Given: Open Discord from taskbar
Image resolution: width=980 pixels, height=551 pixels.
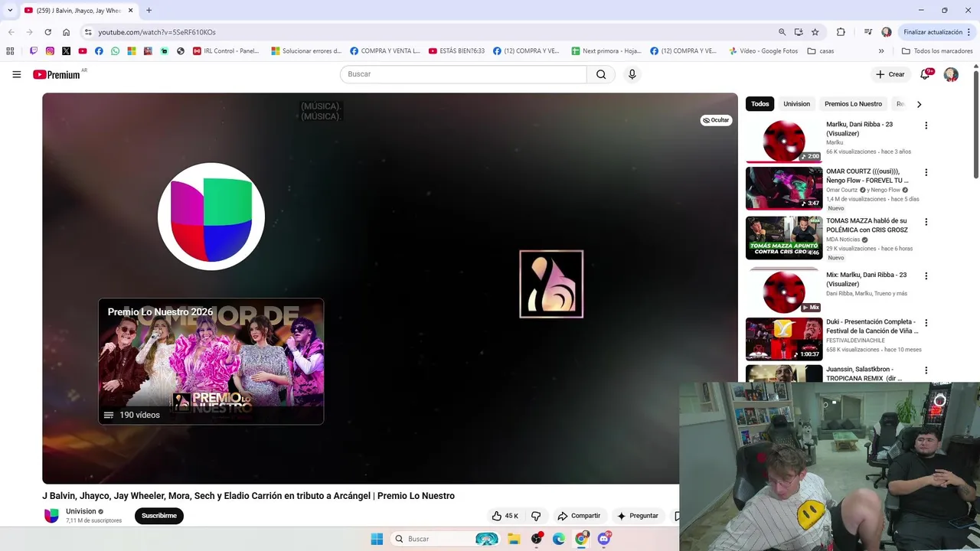Looking at the screenshot, I should click(x=604, y=539).
